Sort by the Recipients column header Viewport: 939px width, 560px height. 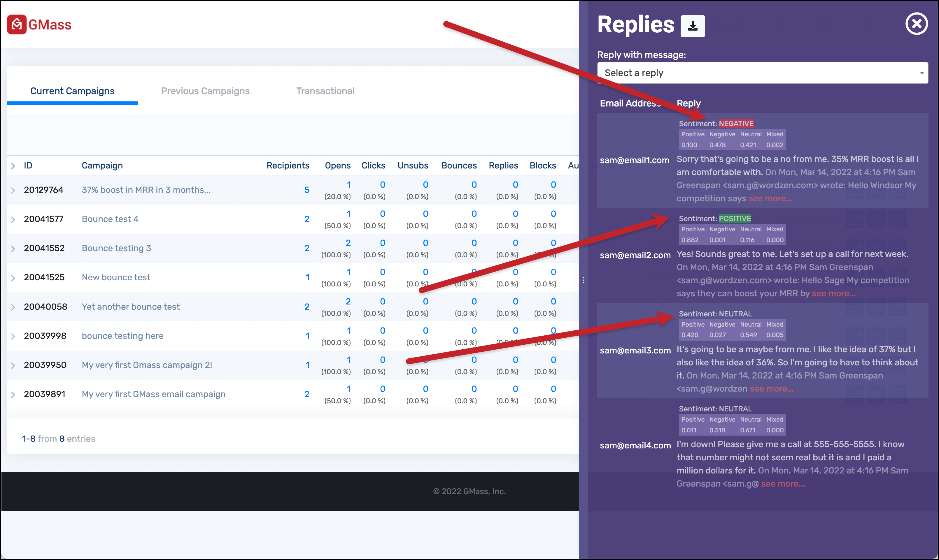(288, 165)
